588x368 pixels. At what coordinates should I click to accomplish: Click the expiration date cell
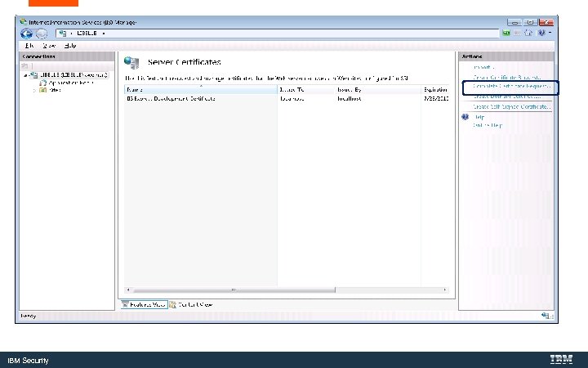coord(436,99)
